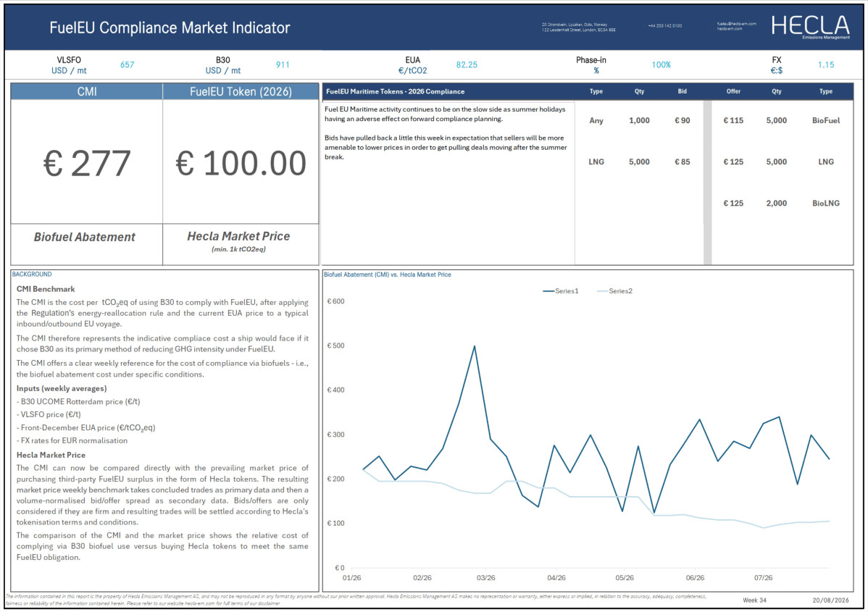
Task: Click the FX €:$ label
Action: pos(777,65)
